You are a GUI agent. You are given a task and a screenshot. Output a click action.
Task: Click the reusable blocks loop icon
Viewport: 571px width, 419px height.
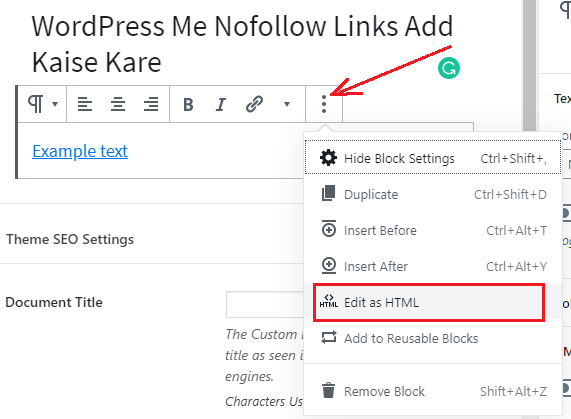point(329,337)
